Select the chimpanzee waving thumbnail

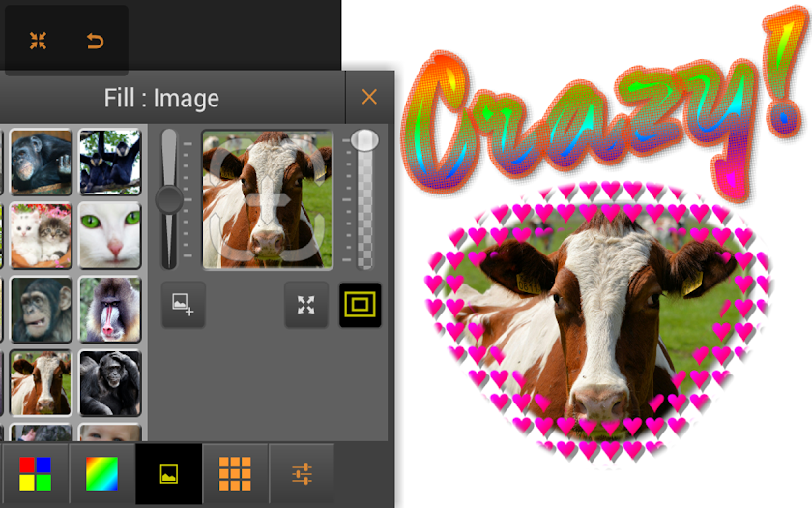pyautogui.click(x=41, y=163)
